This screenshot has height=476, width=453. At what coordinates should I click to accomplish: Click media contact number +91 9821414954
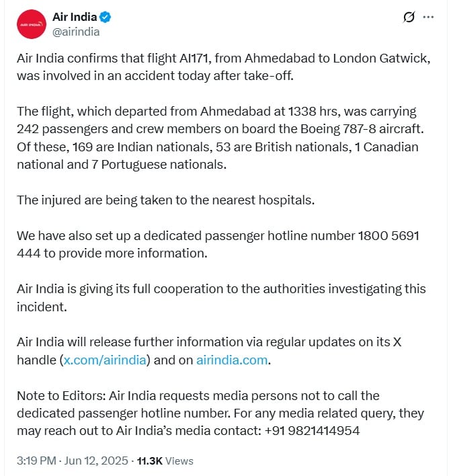click(313, 431)
